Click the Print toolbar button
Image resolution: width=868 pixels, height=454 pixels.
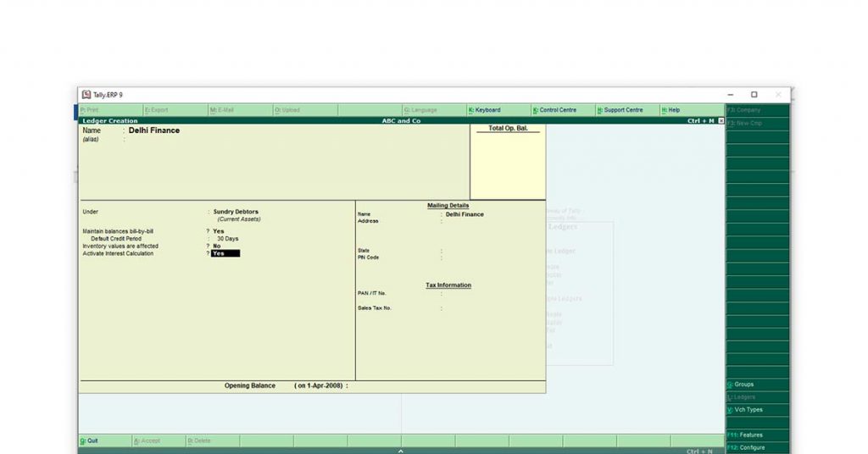92,110
